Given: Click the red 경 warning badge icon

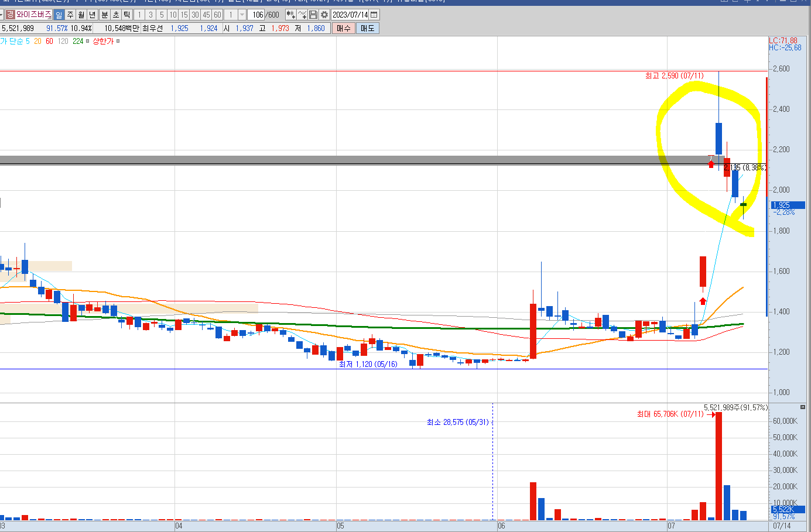Looking at the screenshot, I should (x=10, y=15).
